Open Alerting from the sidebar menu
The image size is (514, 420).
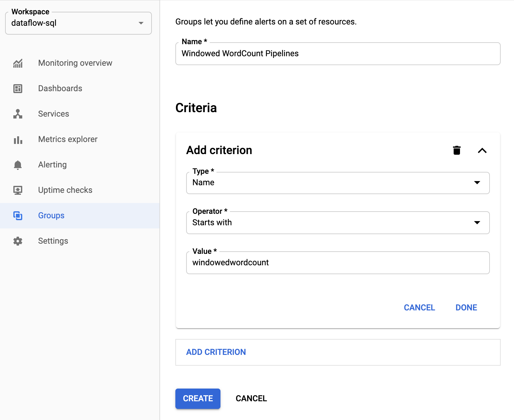click(x=52, y=165)
